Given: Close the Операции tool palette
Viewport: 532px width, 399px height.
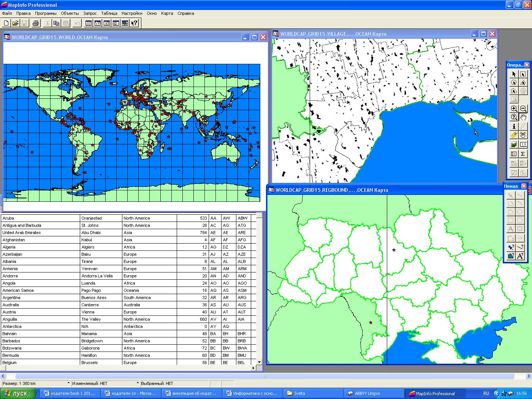Looking at the screenshot, I should (527, 65).
